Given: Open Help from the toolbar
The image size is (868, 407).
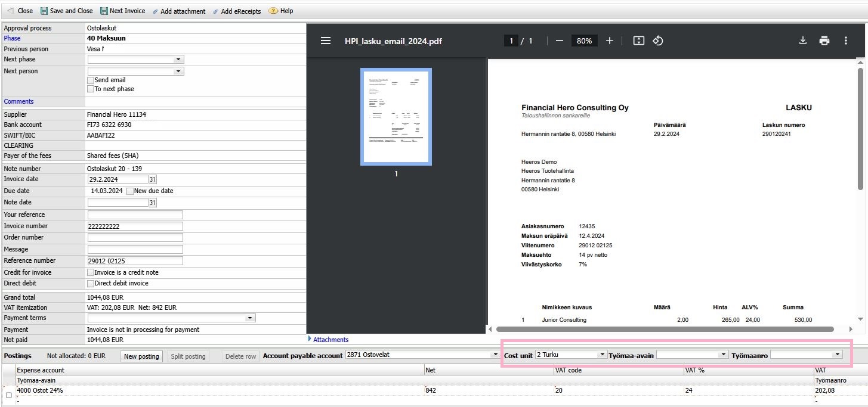Looking at the screenshot, I should click(281, 11).
